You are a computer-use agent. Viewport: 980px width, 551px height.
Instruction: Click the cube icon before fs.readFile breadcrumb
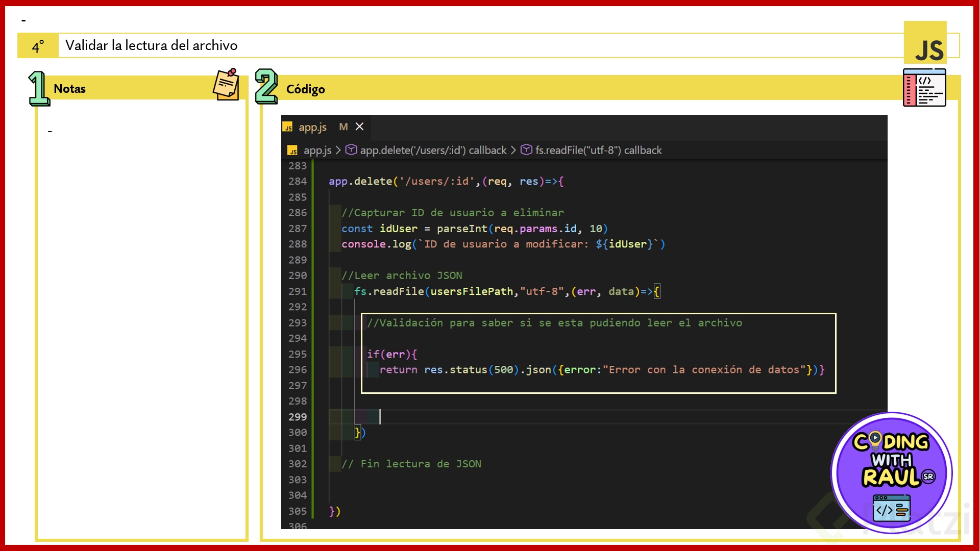[x=526, y=149]
